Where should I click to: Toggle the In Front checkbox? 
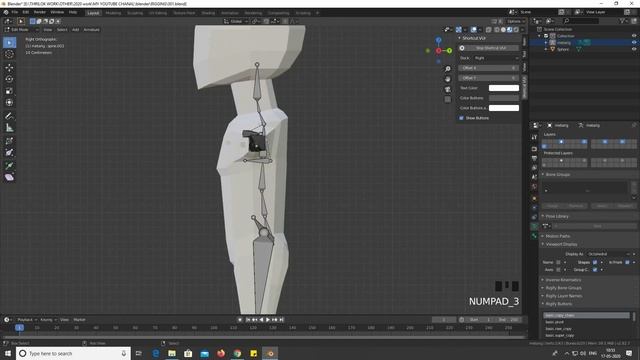627,262
